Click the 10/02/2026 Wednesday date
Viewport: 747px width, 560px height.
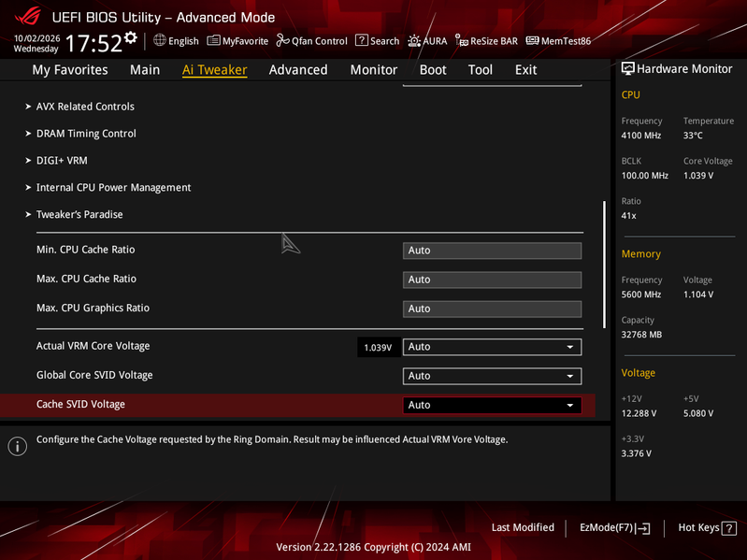36,43
